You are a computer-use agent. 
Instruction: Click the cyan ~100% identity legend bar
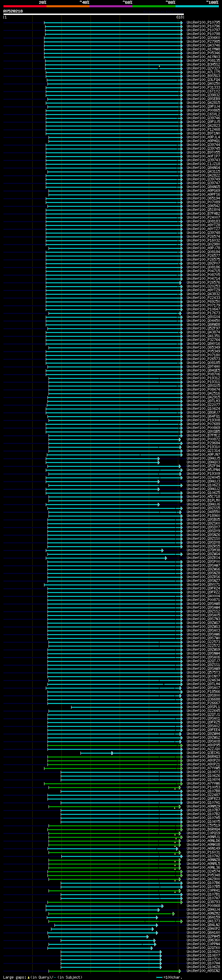(x=197, y=6)
